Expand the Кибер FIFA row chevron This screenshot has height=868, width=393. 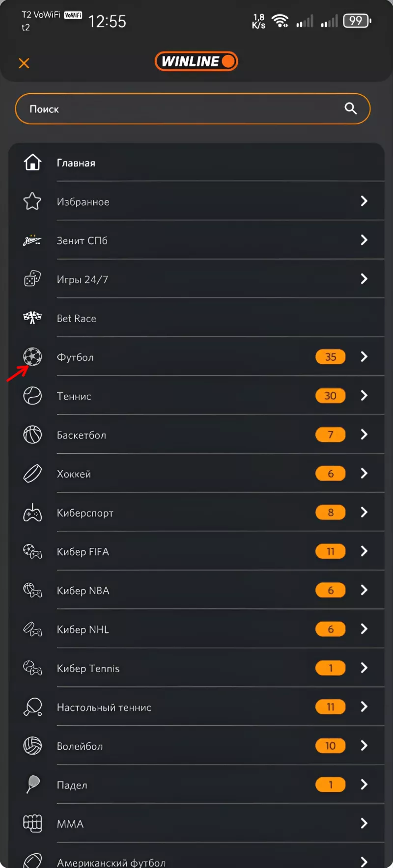coord(364,551)
